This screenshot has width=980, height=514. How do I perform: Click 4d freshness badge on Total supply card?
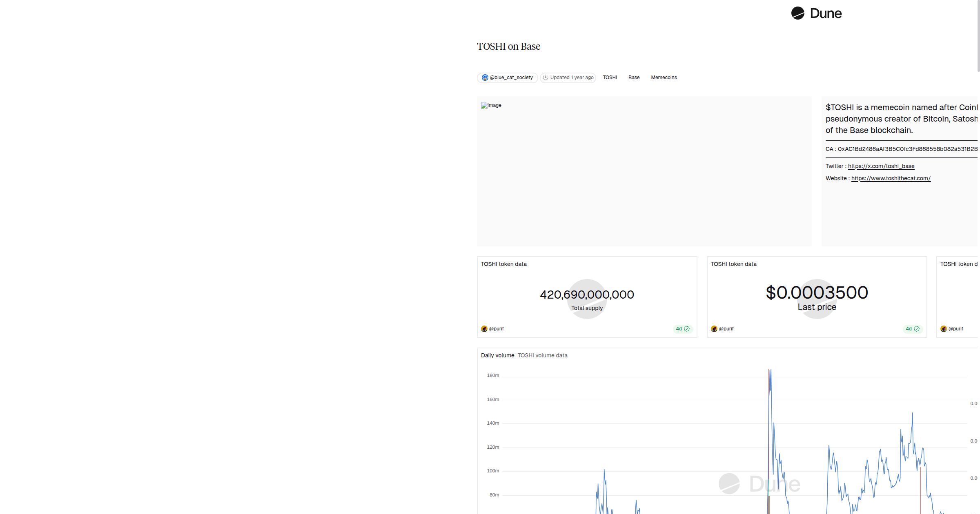(682, 329)
